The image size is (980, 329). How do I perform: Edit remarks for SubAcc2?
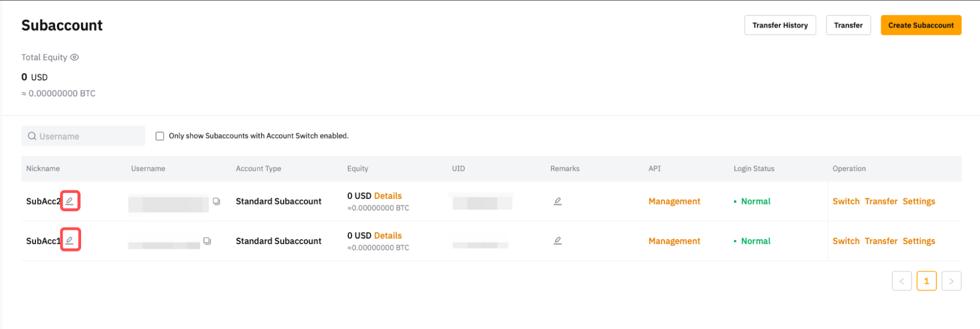[x=557, y=201]
